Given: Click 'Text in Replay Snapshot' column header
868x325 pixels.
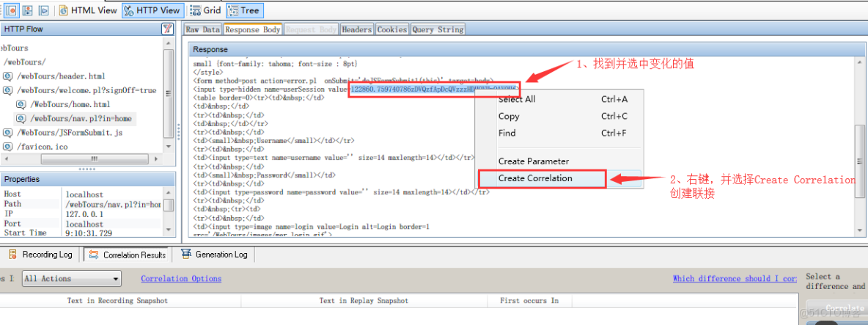Looking at the screenshot, I should [x=364, y=301].
